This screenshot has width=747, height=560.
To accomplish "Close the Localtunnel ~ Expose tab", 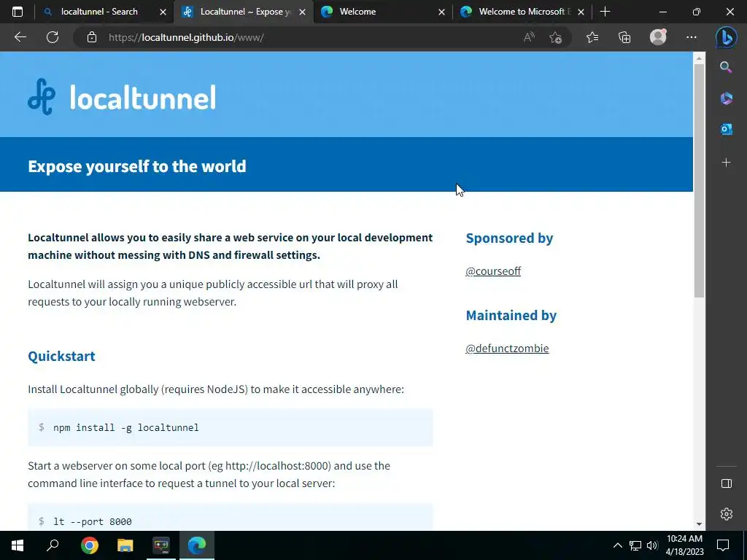I will click(x=302, y=12).
